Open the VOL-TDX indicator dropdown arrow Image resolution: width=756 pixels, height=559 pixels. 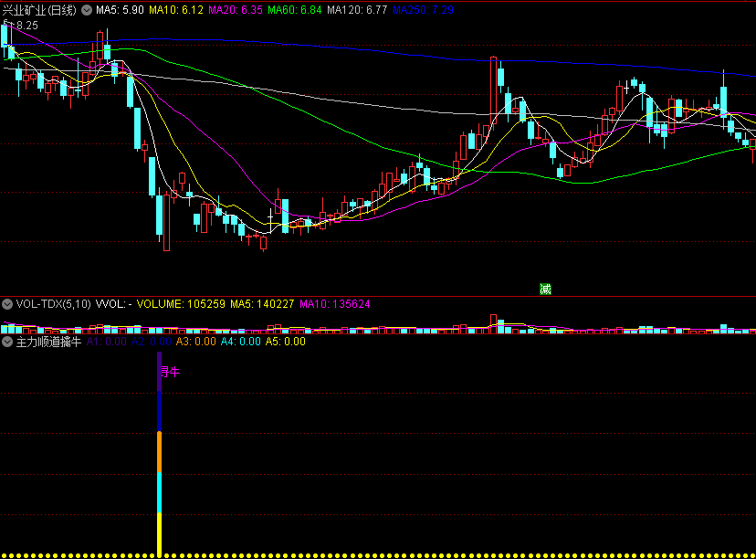(x=7, y=304)
